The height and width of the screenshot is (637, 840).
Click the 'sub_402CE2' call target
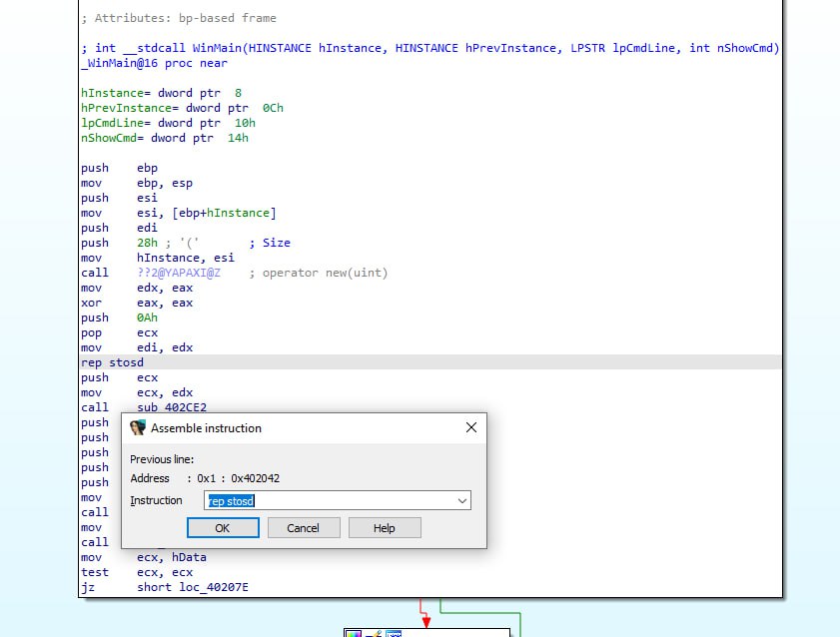tap(172, 407)
